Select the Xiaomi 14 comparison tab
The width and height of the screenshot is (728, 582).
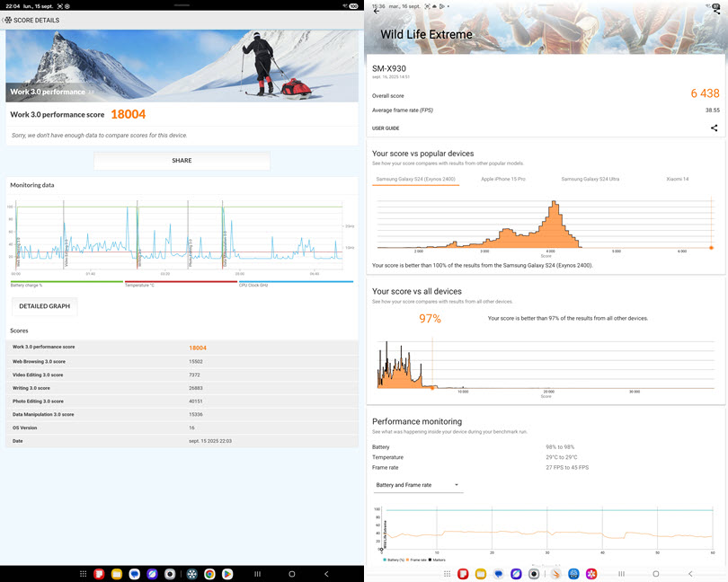tap(677, 179)
